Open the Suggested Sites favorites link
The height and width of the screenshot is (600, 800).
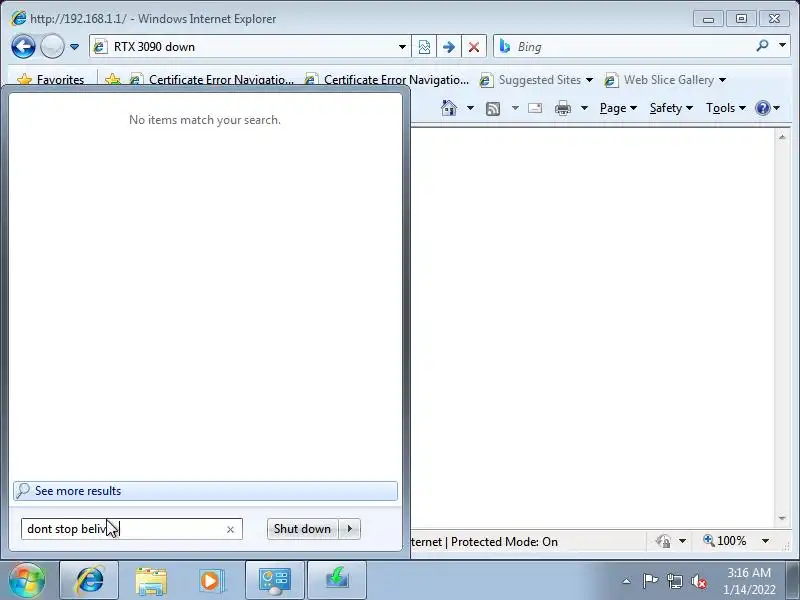536,80
